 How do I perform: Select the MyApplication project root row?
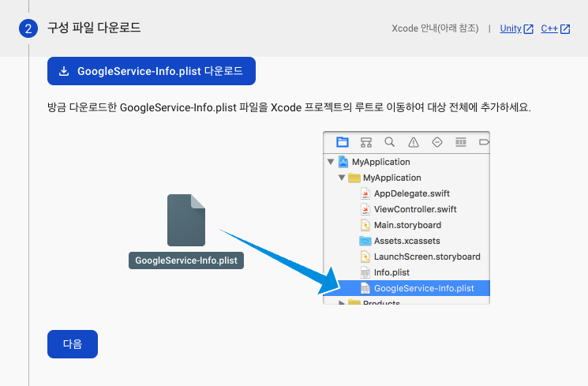pyautogui.click(x=406, y=162)
